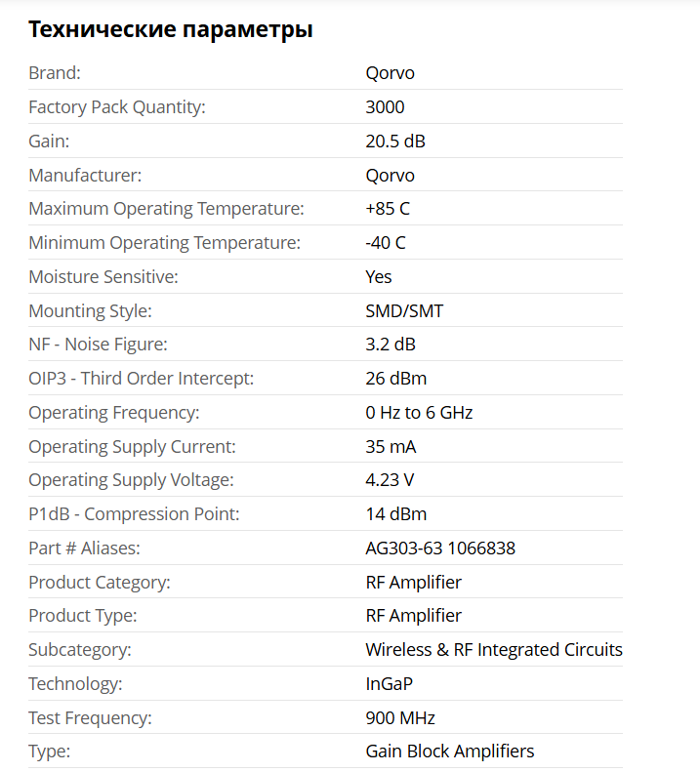The height and width of the screenshot is (772, 700).
Task: Select the Gain Block Amplifiers type value
Action: coord(450,752)
